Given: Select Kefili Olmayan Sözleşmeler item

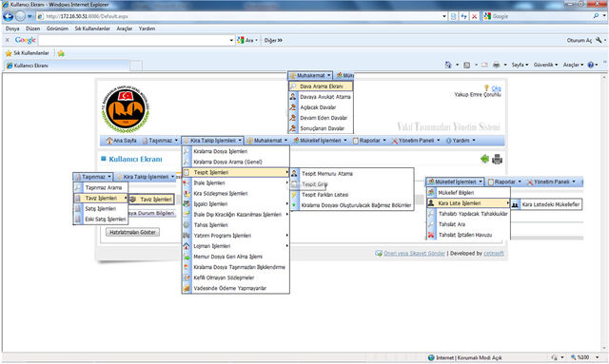Looking at the screenshot, I should click(x=236, y=278).
